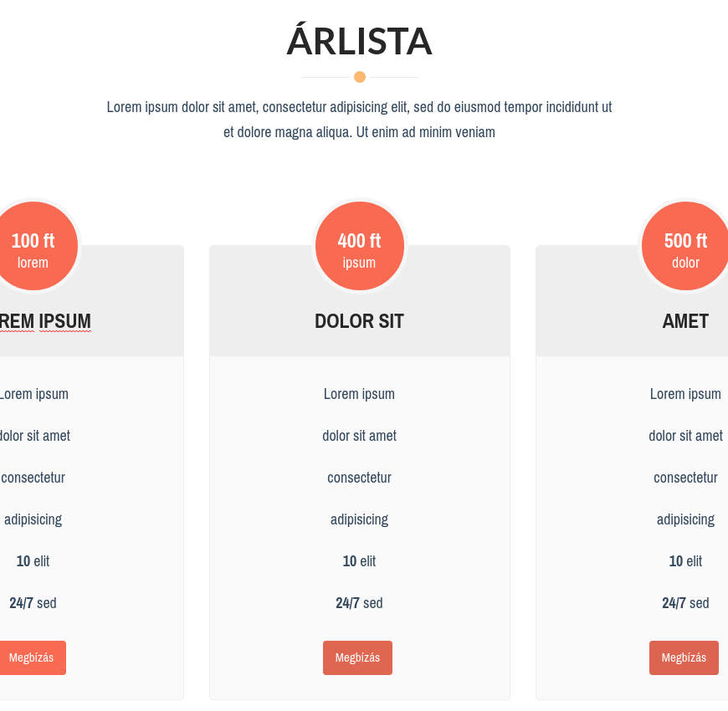Click "10 elit" in the DOLOR SIT card
Image resolution: width=728 pixels, height=711 pixels.
(360, 561)
